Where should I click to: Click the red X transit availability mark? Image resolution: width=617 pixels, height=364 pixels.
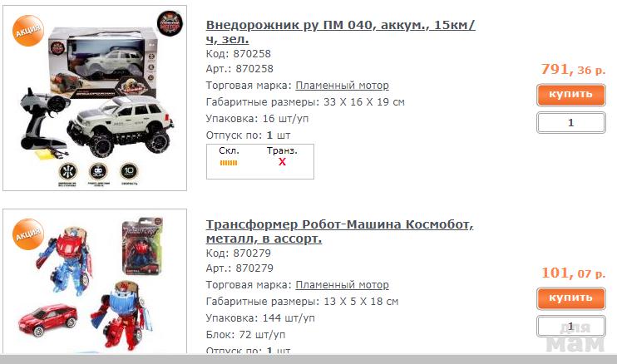(x=282, y=162)
